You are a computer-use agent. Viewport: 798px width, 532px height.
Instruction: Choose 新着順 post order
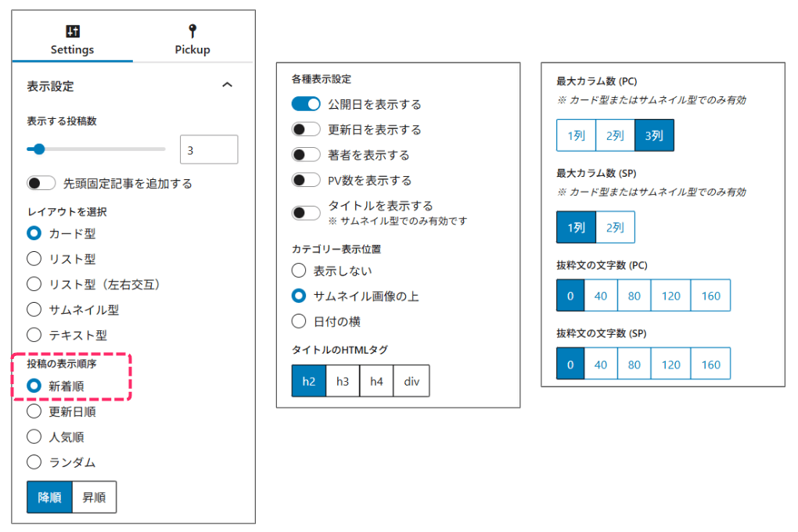(x=34, y=386)
